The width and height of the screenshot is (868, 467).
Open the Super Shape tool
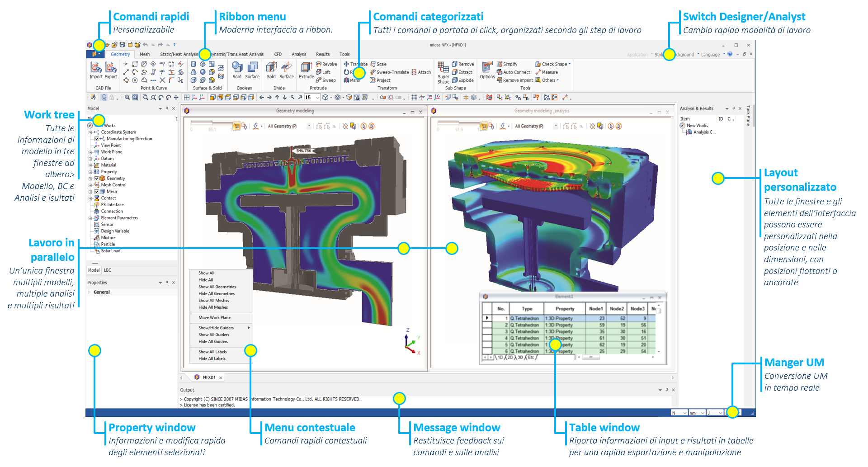point(443,72)
